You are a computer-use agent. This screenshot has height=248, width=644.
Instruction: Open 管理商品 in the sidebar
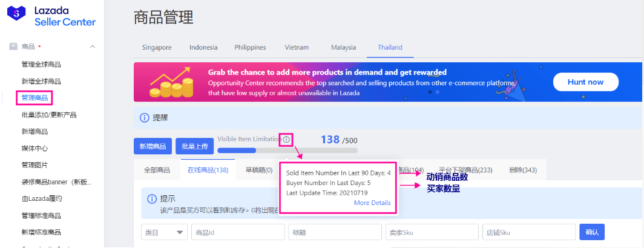pyautogui.click(x=34, y=98)
